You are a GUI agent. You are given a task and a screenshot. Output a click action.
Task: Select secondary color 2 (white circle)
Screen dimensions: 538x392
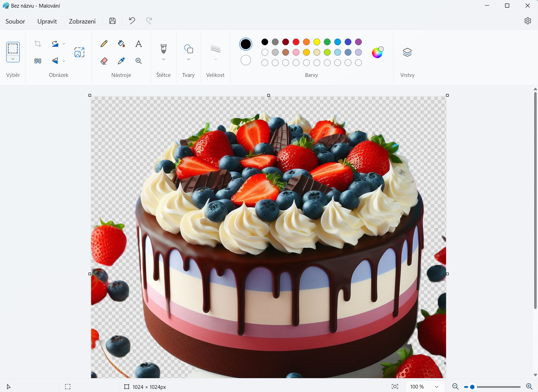tap(246, 60)
